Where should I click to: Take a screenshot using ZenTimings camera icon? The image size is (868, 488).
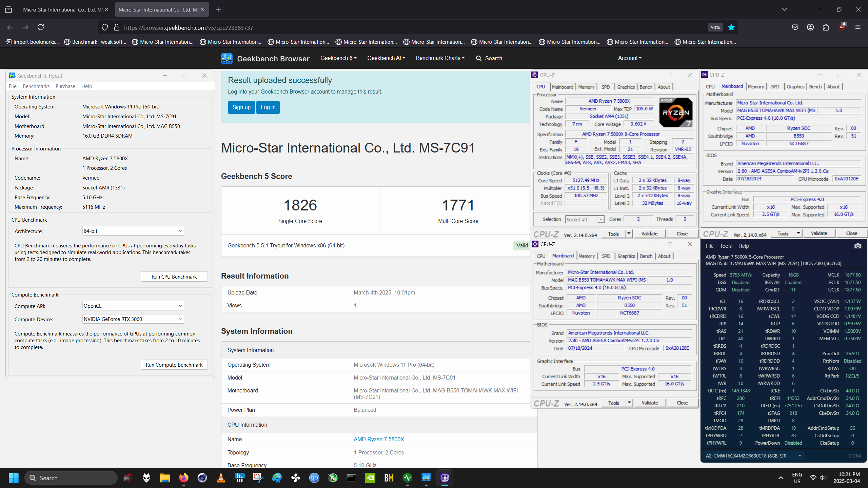[x=858, y=246]
